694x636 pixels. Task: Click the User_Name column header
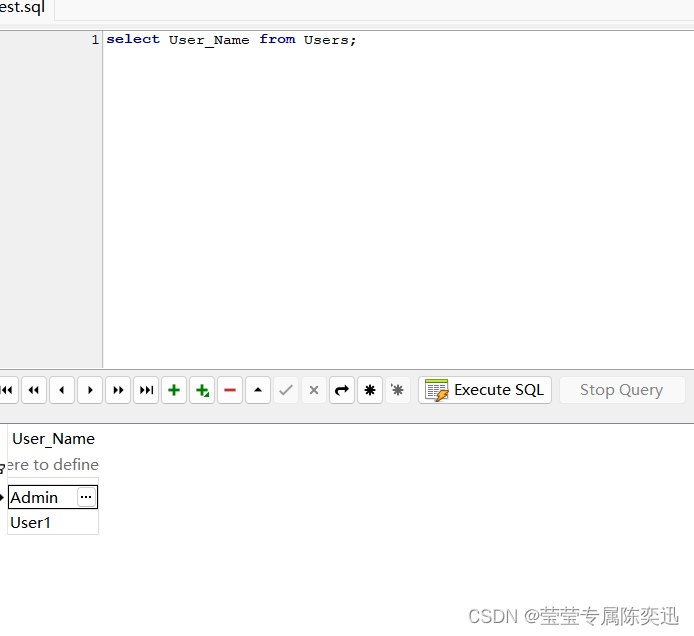53,439
